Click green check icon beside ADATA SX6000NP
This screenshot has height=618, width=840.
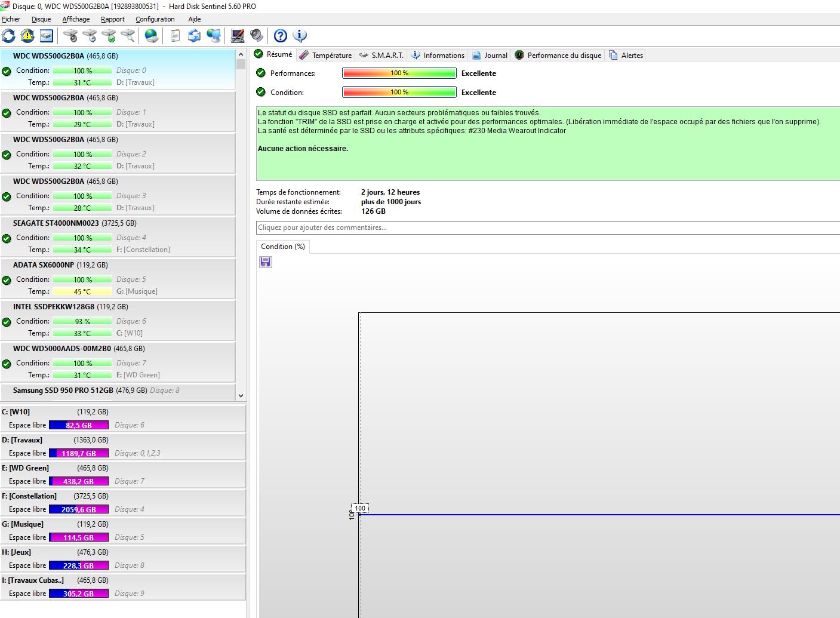7,280
